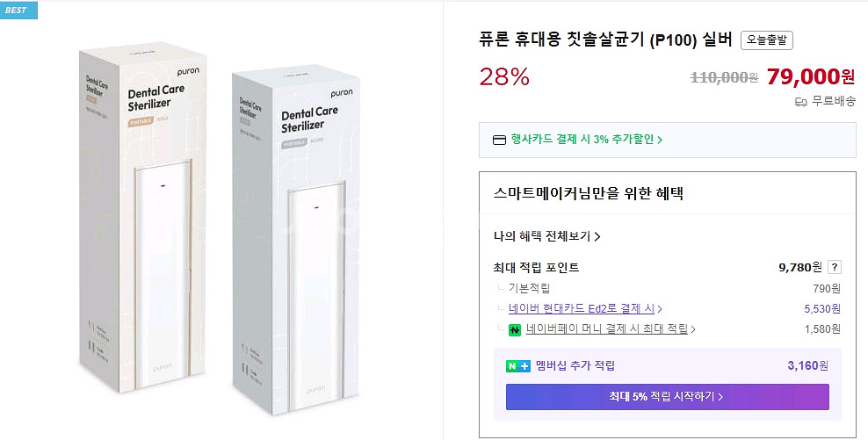Click the N+ membership icon
Viewport: 868px width, 440px height.
coord(517,366)
